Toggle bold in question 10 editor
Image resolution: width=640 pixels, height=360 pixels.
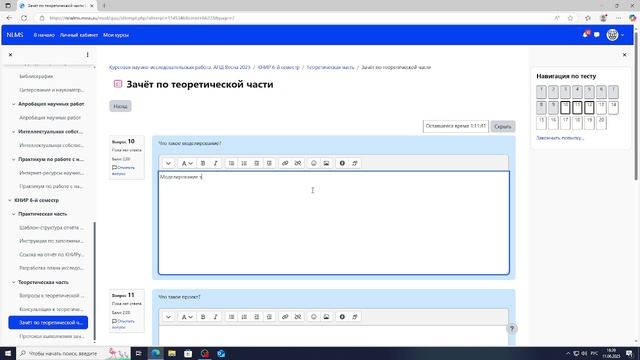[203, 163]
